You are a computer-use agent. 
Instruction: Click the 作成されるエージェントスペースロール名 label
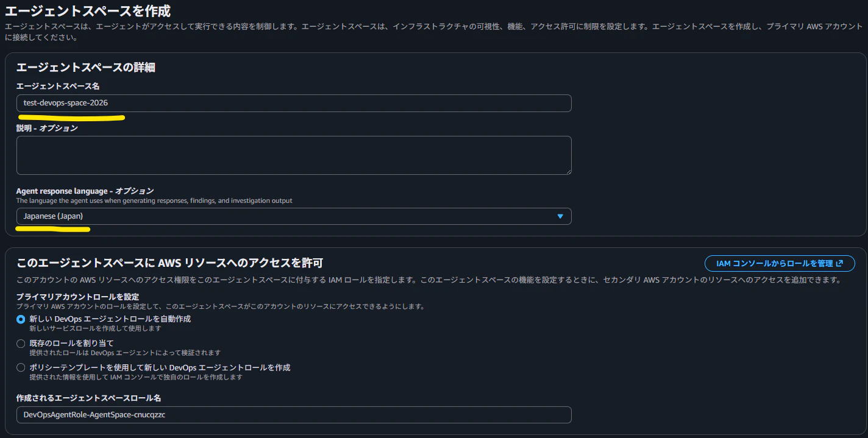[x=88, y=398]
